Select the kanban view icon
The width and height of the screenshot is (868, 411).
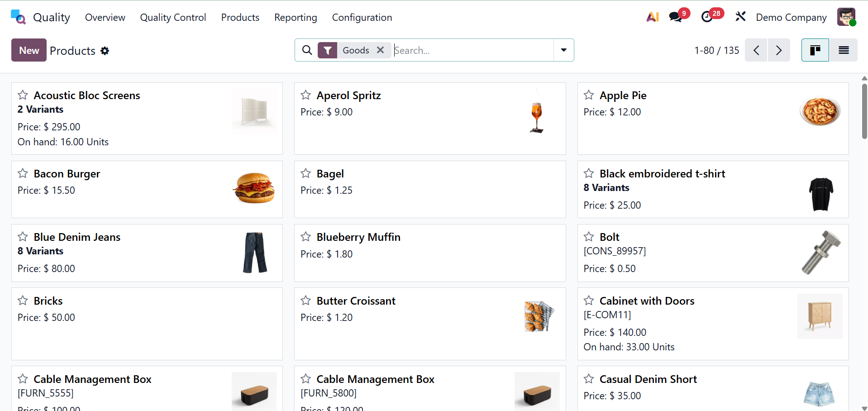click(815, 50)
